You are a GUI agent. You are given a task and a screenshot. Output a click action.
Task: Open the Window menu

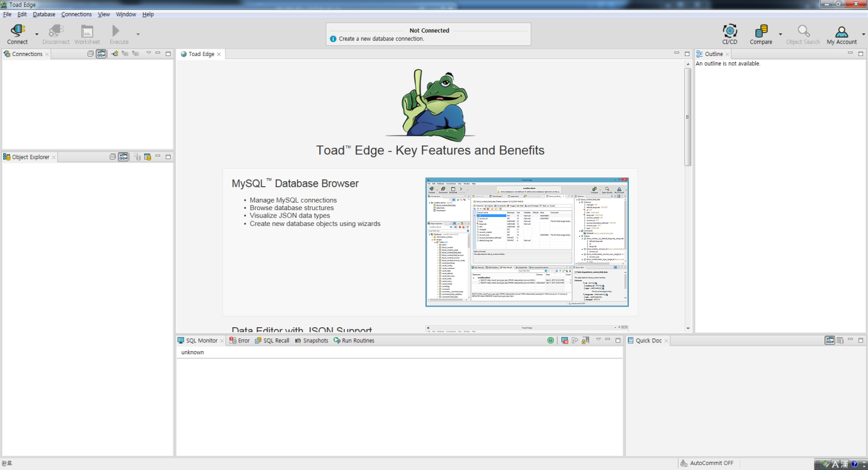[126, 14]
